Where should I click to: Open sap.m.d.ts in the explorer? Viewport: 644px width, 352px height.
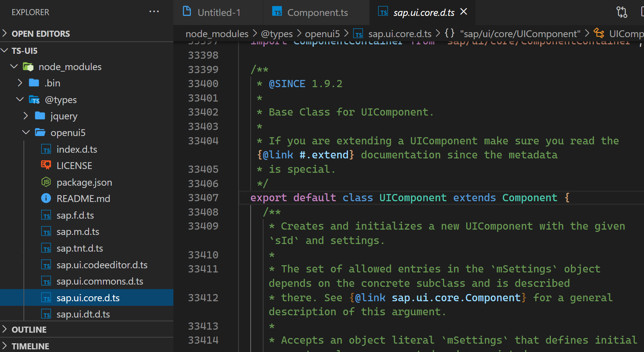78,232
